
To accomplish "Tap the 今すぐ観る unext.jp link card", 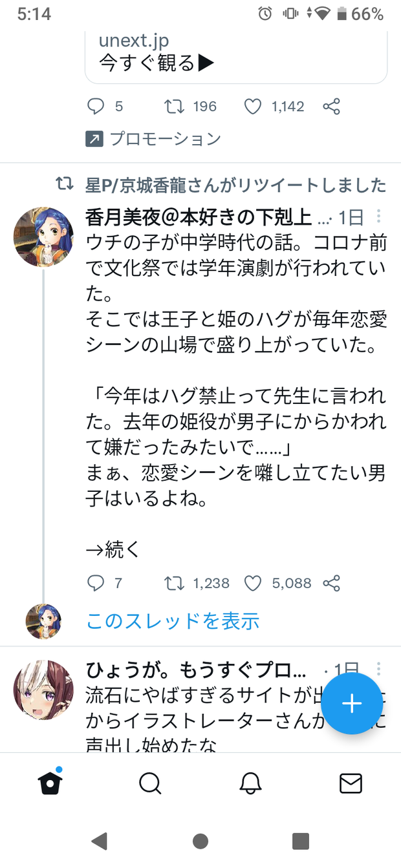I will (236, 55).
